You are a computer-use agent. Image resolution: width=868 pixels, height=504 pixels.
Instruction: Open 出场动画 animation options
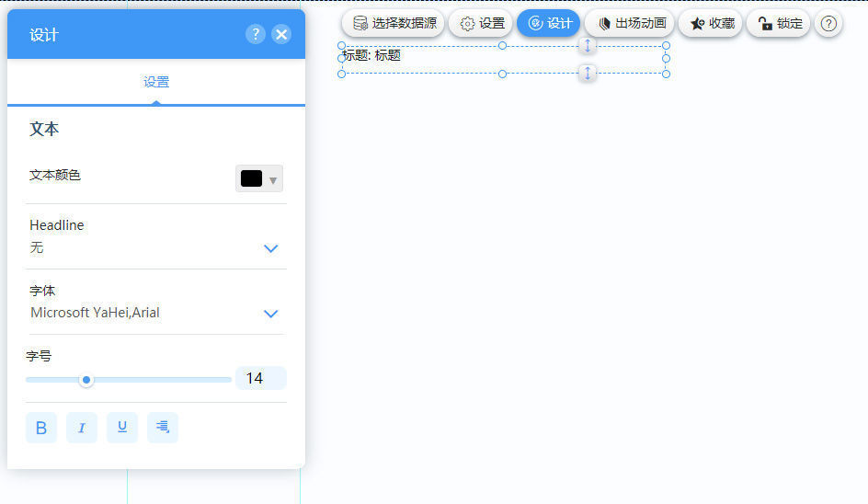pos(630,23)
